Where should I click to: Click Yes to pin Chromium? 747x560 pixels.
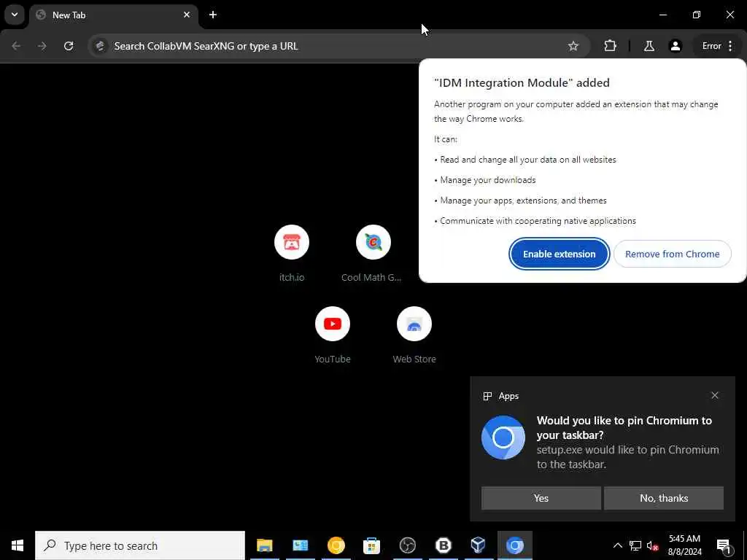541,498
